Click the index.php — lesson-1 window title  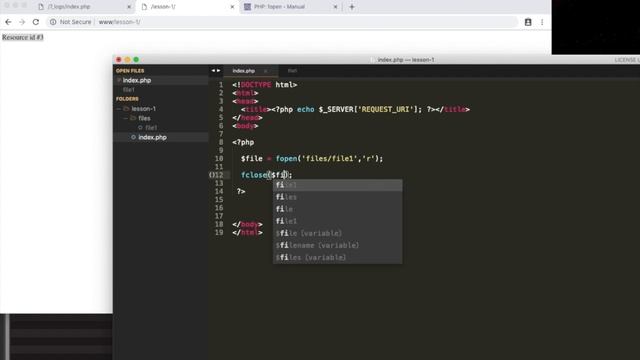[405, 60]
